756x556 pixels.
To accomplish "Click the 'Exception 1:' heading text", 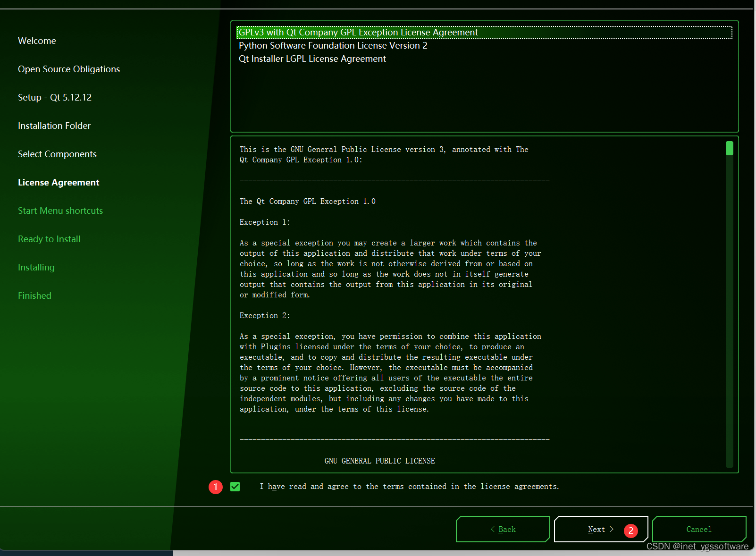I will pos(265,222).
